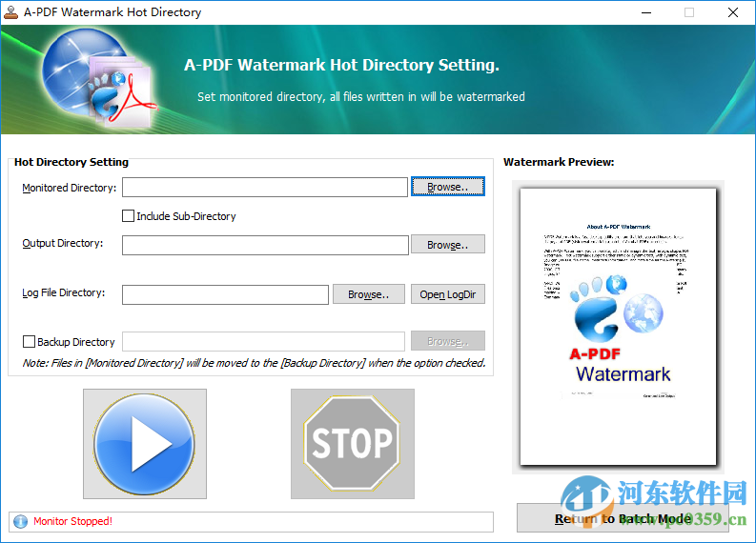This screenshot has height=543, width=756.
Task: Focus the Log File Directory text field
Action: coord(225,294)
